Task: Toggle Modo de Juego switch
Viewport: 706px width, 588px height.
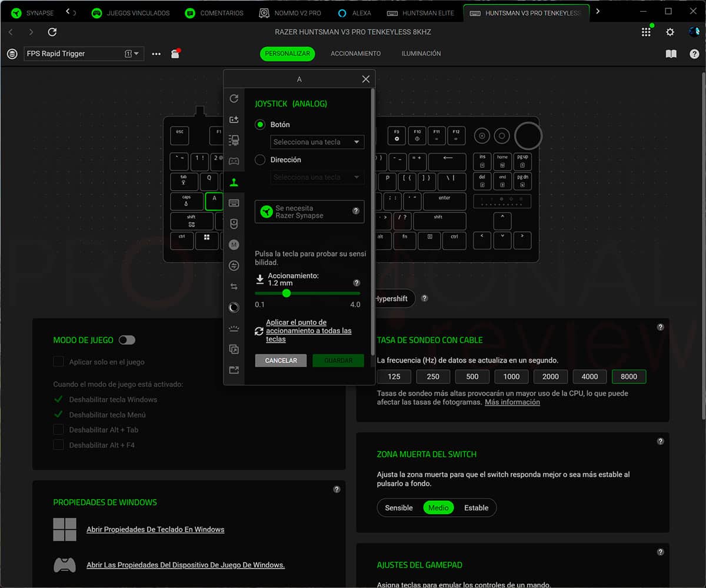Action: [x=127, y=340]
